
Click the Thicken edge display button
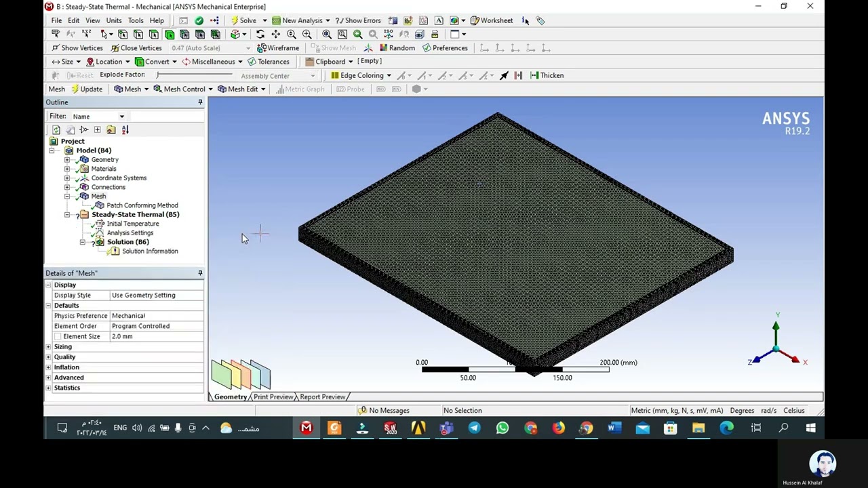point(547,75)
